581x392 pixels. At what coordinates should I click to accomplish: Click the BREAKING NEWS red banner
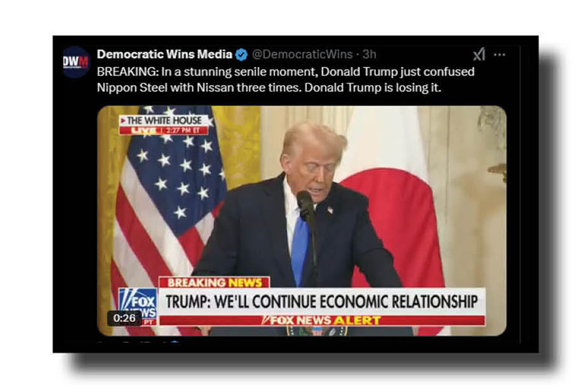214,283
